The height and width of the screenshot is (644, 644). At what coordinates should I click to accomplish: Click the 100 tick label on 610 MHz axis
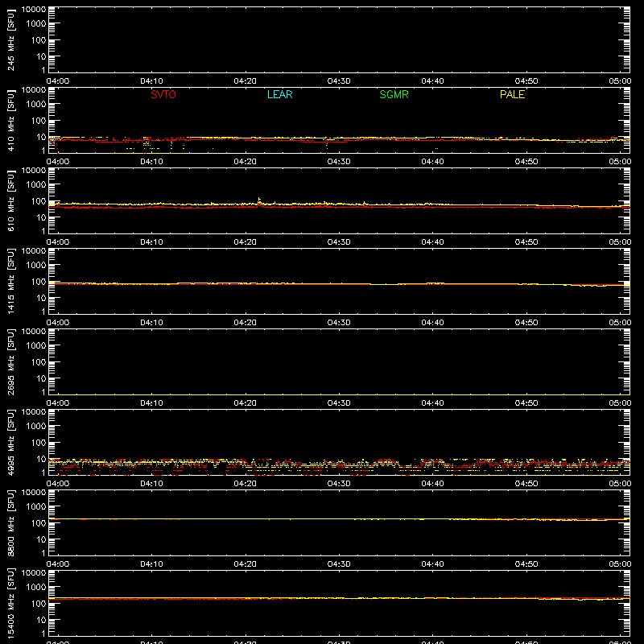click(39, 201)
